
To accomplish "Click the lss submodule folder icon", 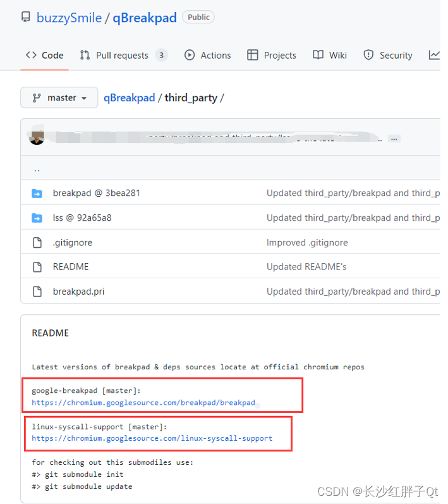I will (x=37, y=218).
